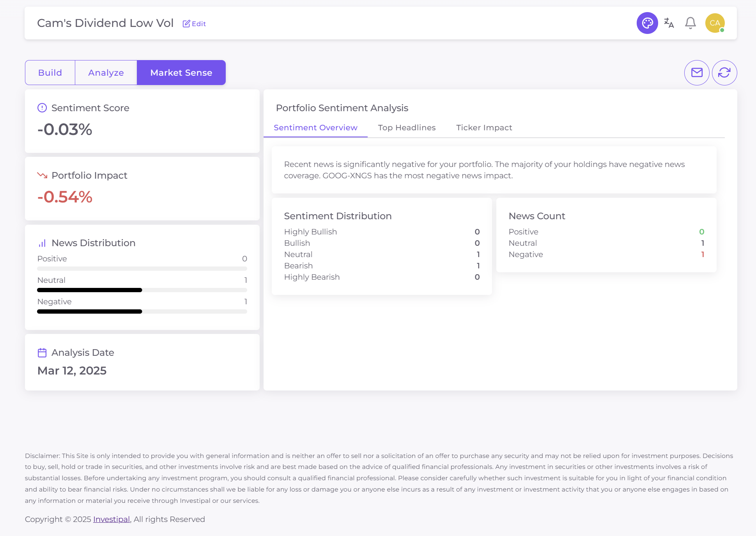
Task: Switch to the Analyze tab
Action: 106,72
